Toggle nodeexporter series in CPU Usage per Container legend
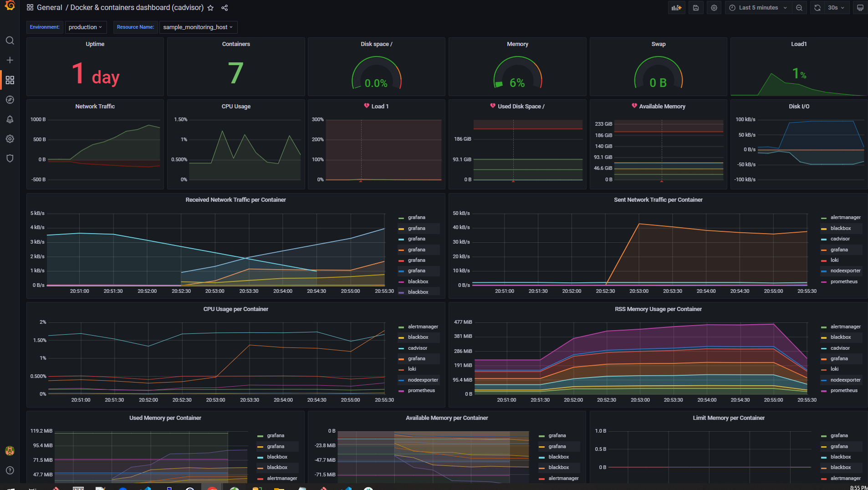 click(423, 380)
